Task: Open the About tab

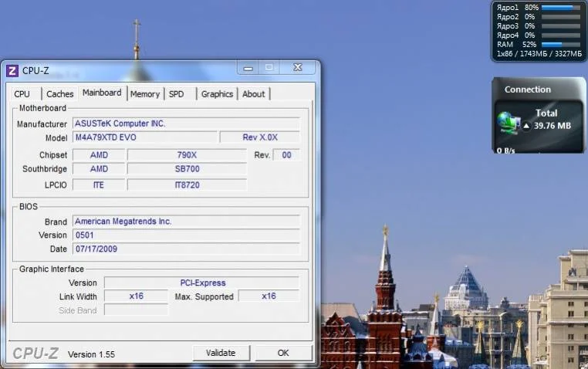Action: 254,94
